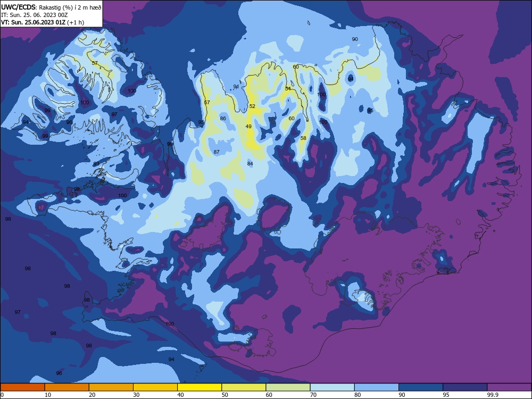Click the pale blue 70–80 legend swatch

coord(332,387)
